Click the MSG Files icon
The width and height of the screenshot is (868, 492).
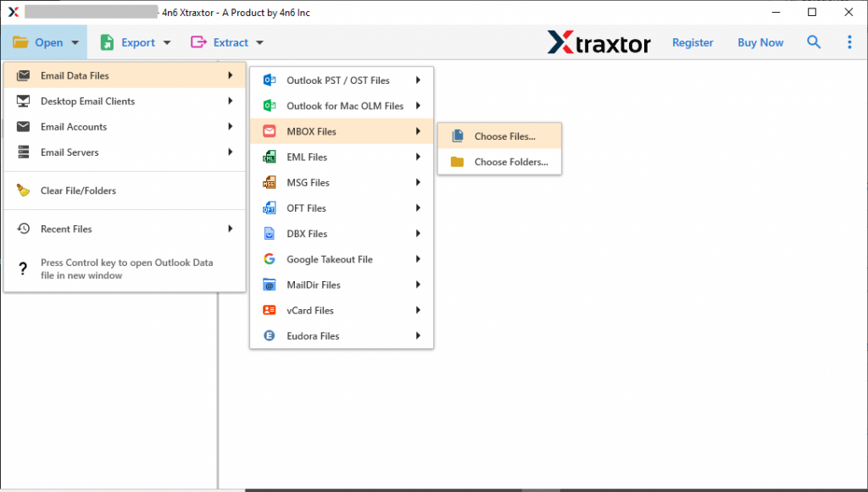(x=269, y=182)
